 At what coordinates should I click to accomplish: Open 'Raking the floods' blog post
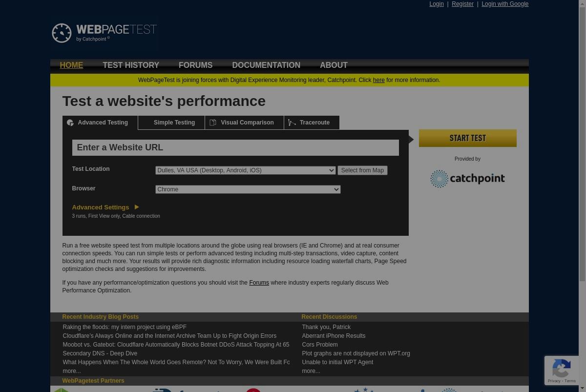pyautogui.click(x=125, y=327)
